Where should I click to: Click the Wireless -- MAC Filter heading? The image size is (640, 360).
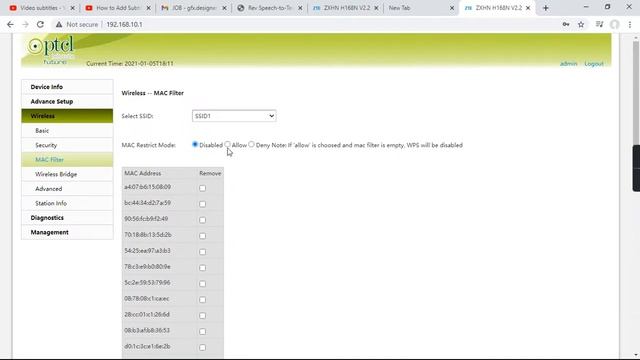coord(153,93)
